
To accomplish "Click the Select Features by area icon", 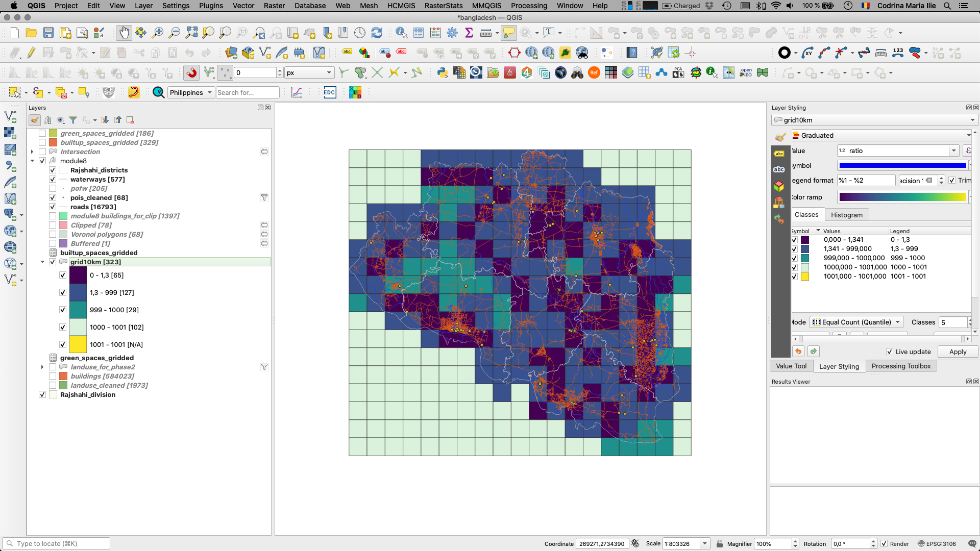I will tap(15, 93).
